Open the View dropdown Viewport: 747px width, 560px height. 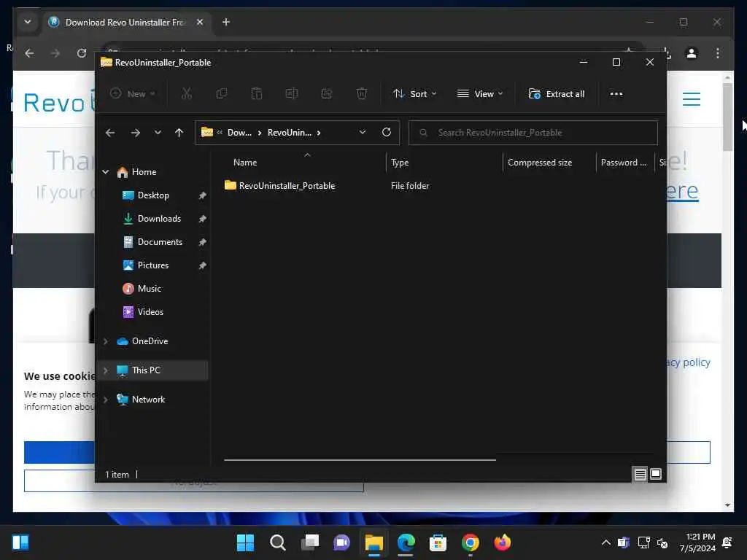click(x=480, y=94)
